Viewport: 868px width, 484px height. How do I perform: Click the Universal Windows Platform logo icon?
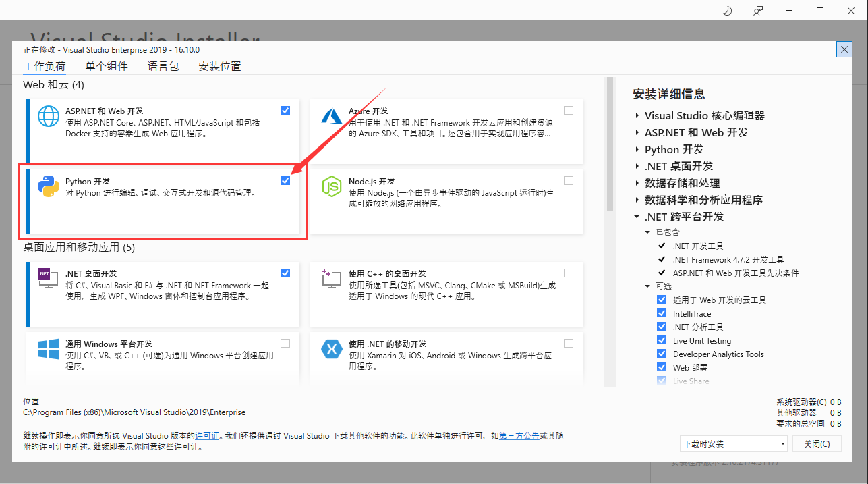(49, 349)
